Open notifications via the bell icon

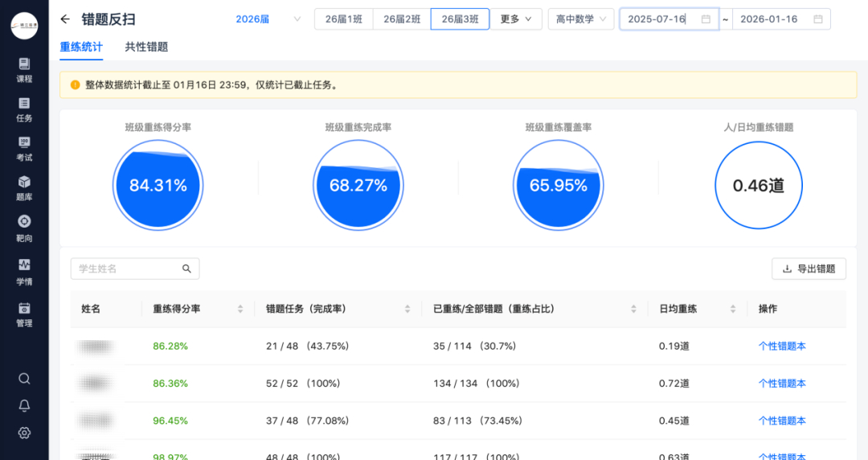(x=24, y=405)
